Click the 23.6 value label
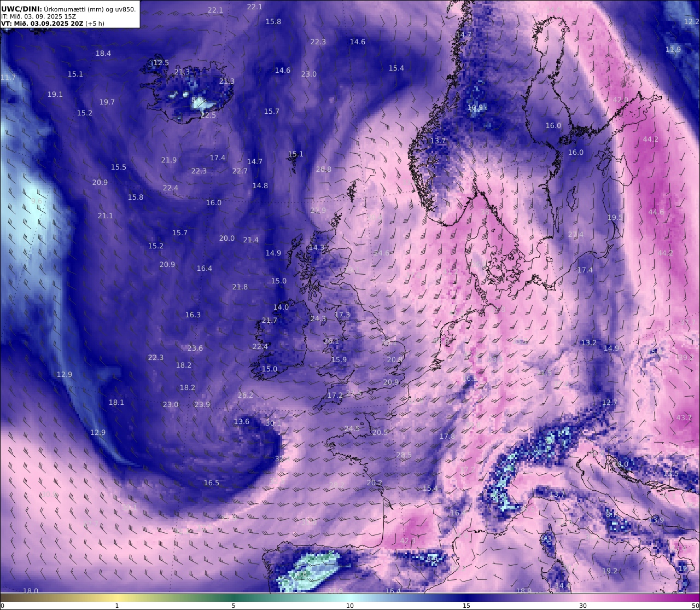Screen dimensions: 700x610 [x=195, y=348]
